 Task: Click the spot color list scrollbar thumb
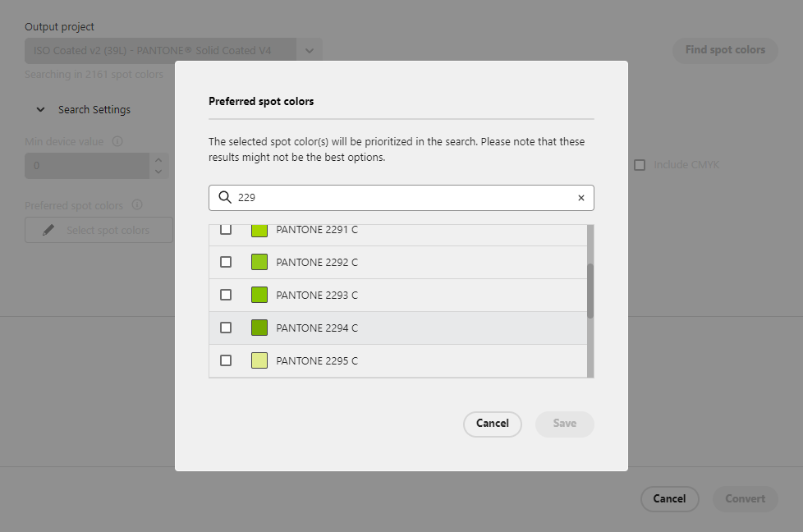point(590,291)
